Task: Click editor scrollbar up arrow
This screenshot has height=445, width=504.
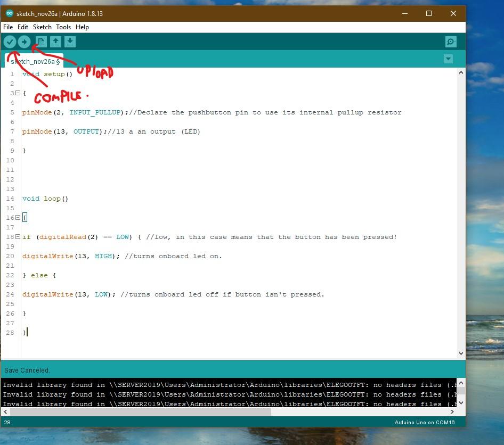Action: 461,72
